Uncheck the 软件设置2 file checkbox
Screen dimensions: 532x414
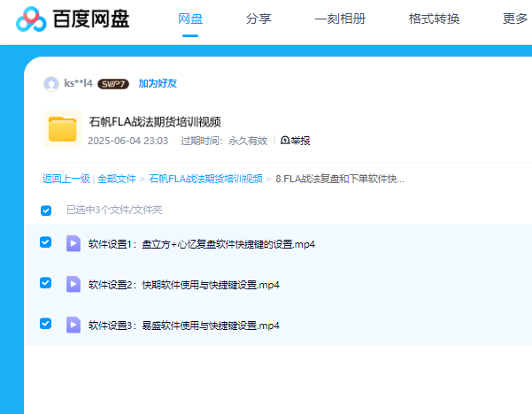coord(46,283)
